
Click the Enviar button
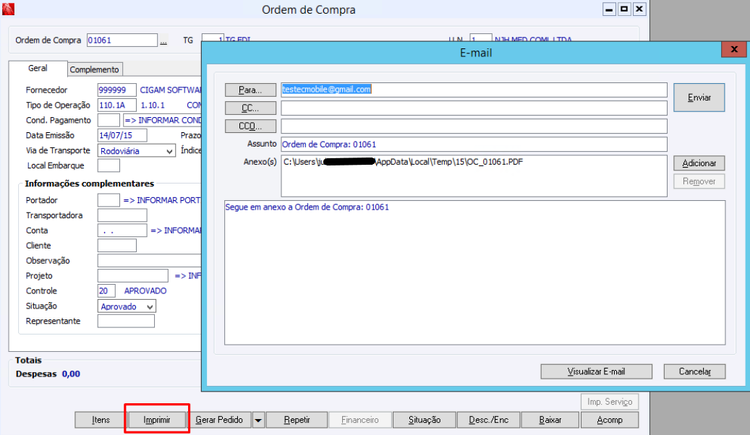tap(699, 98)
